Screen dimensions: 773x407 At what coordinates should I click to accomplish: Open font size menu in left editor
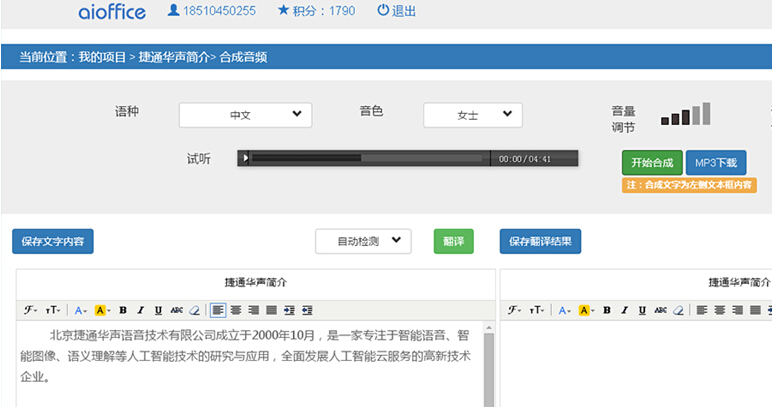coord(52,310)
